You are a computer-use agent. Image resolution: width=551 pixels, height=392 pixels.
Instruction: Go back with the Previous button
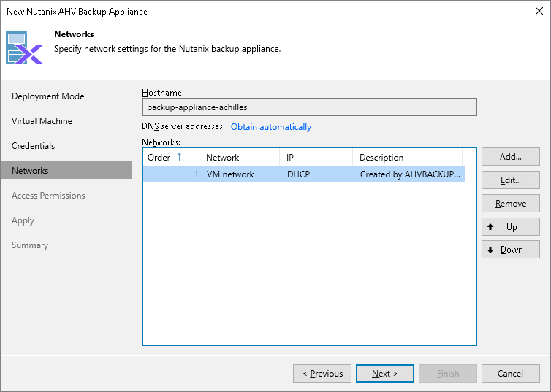point(322,374)
